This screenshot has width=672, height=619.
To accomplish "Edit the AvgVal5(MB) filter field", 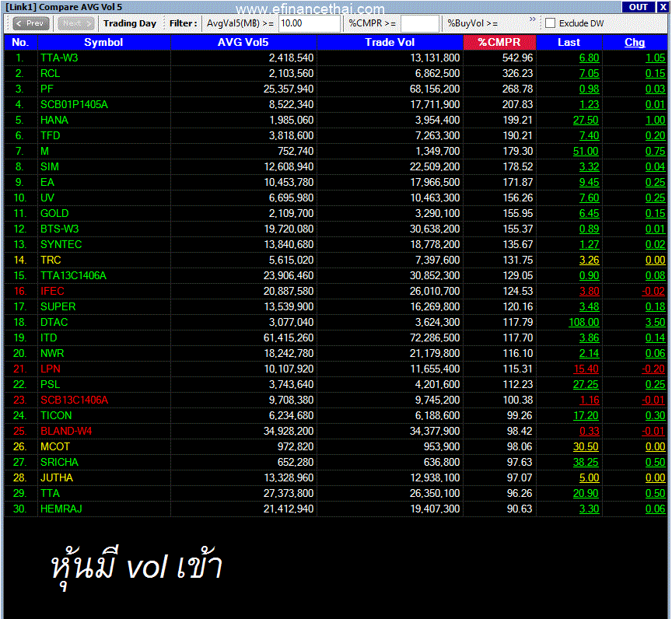I will pyautogui.click(x=310, y=23).
